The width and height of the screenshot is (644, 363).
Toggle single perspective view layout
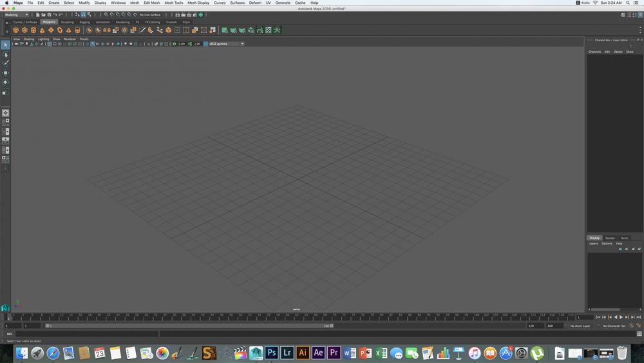5,113
